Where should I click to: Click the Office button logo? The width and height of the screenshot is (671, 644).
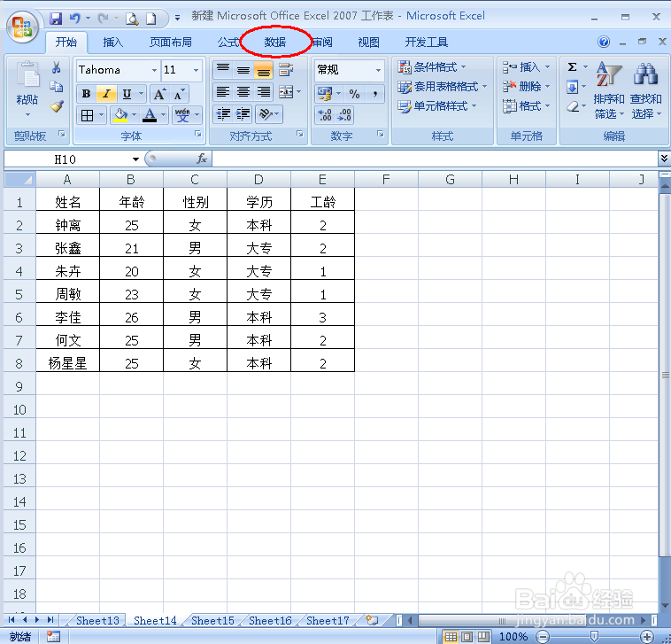[x=22, y=27]
